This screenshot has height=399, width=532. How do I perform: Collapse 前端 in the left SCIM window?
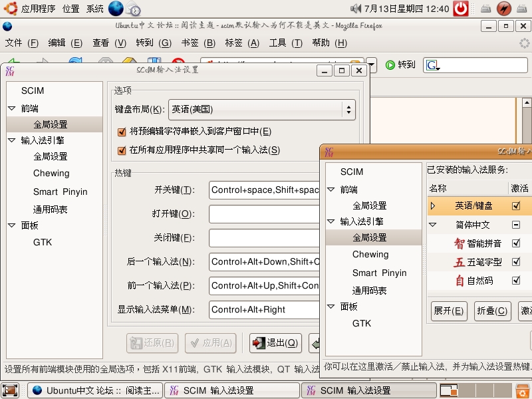[x=11, y=108]
